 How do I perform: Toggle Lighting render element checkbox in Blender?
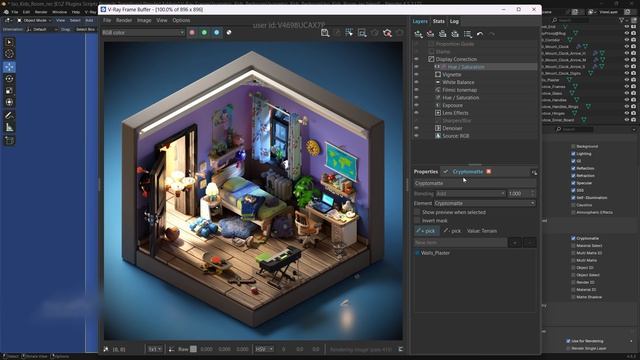pyautogui.click(x=573, y=154)
